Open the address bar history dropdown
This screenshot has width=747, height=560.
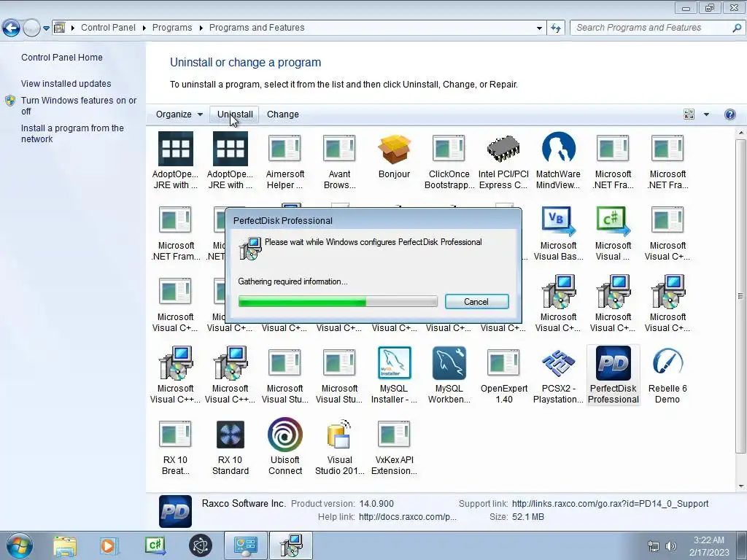(539, 28)
